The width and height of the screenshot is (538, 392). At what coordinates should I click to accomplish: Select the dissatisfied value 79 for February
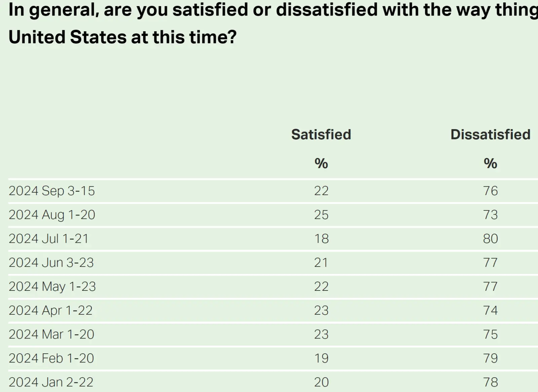(x=490, y=358)
